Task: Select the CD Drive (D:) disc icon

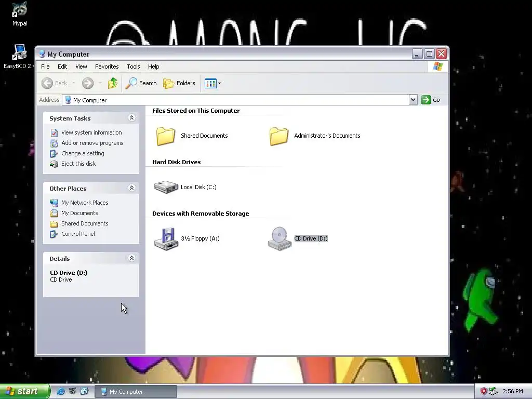Action: 280,239
